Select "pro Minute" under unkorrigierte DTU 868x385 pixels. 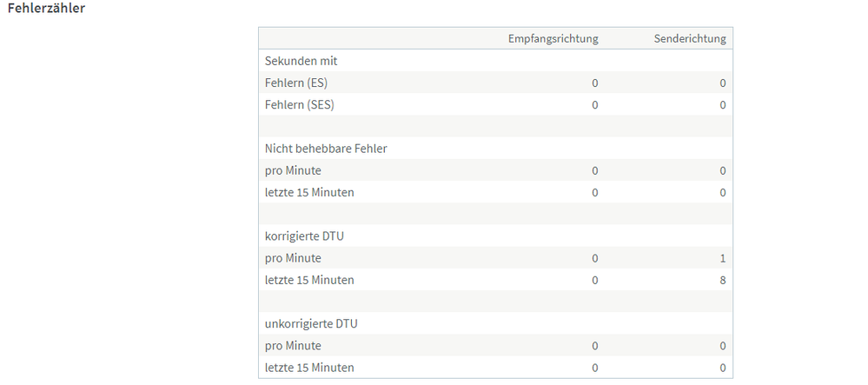click(x=293, y=346)
